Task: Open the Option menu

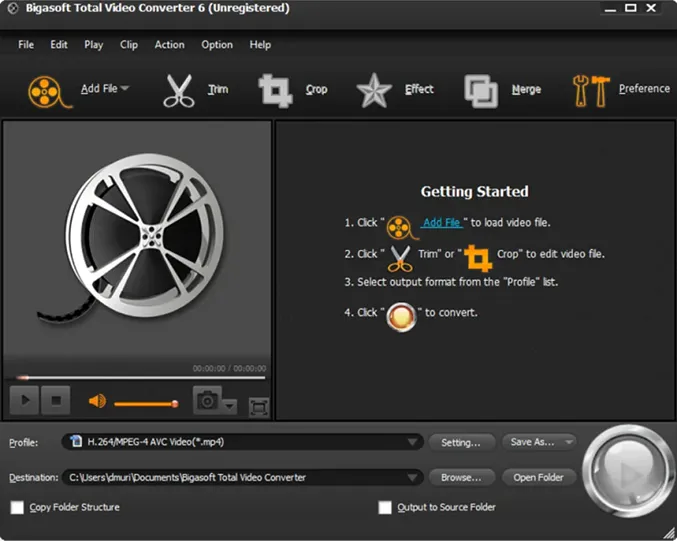Action: (x=217, y=44)
